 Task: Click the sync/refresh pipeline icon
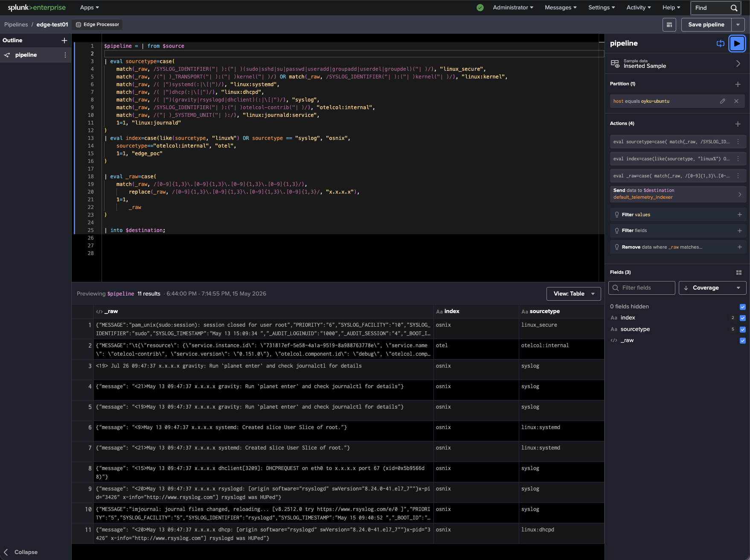point(721,44)
